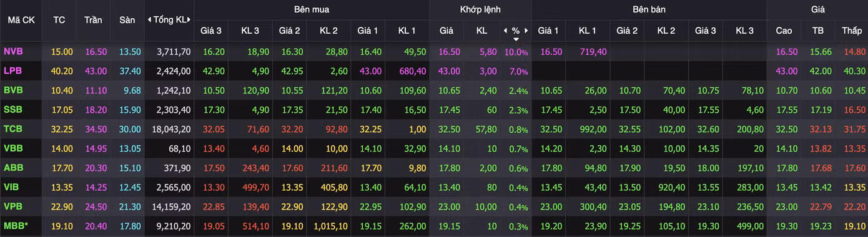Click the sort-down triangle under % header
This screenshot has height=237, width=868.
click(516, 39)
